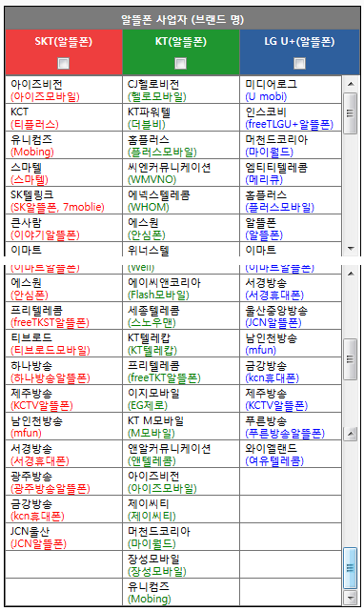Select 머천드코리아 (마이월드) in LG U+ column
Viewport: 364px width, 611px height.
pos(291,145)
